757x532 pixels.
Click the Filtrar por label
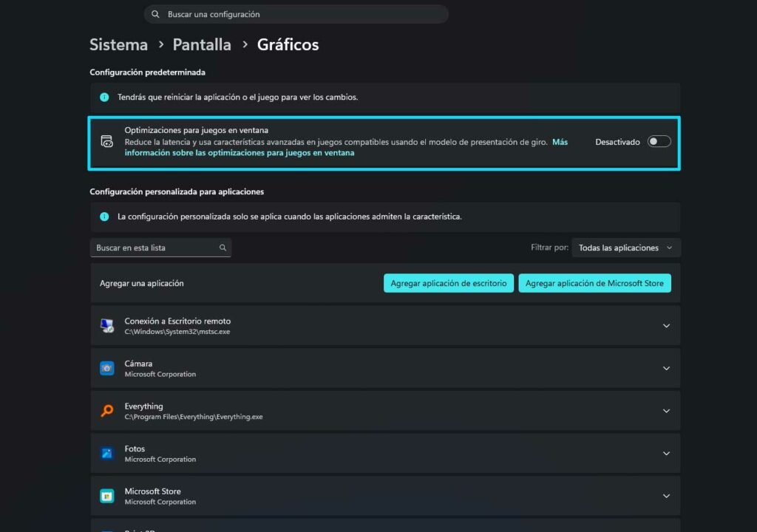click(549, 248)
